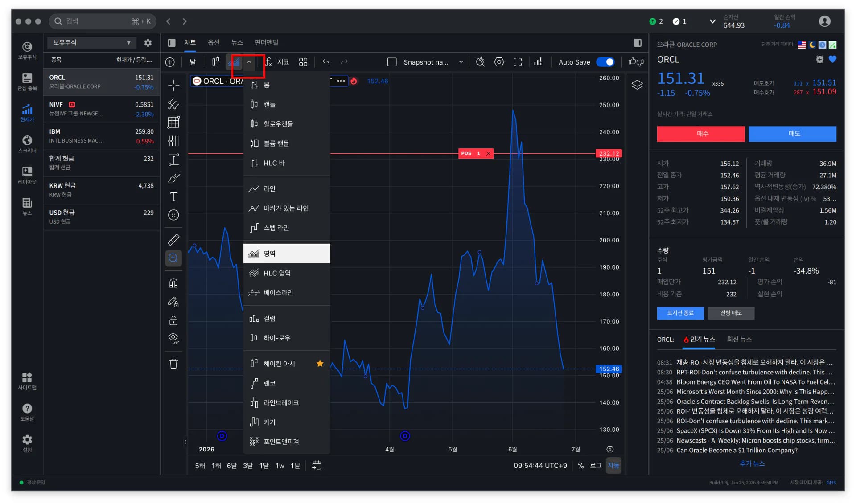The image size is (856, 504).
Task: Click the search field
Action: click(102, 21)
